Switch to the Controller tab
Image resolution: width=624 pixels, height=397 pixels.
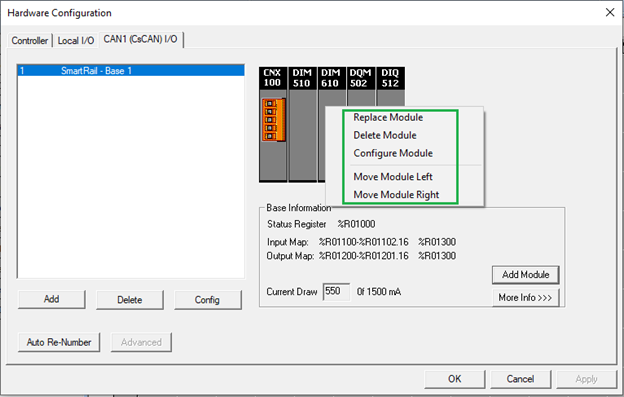[29, 41]
